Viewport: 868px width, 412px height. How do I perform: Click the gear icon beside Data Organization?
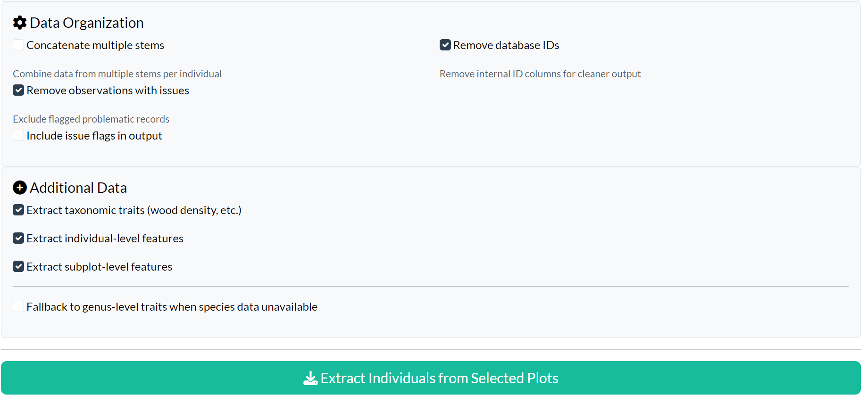(20, 22)
